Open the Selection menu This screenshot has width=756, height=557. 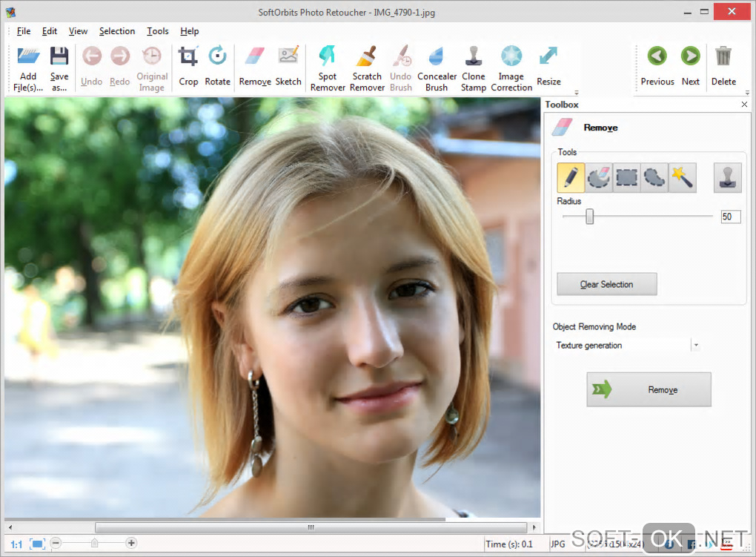click(x=117, y=31)
